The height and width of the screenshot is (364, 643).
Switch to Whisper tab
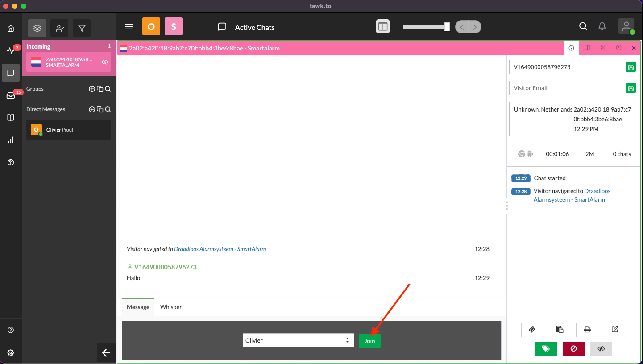point(171,307)
